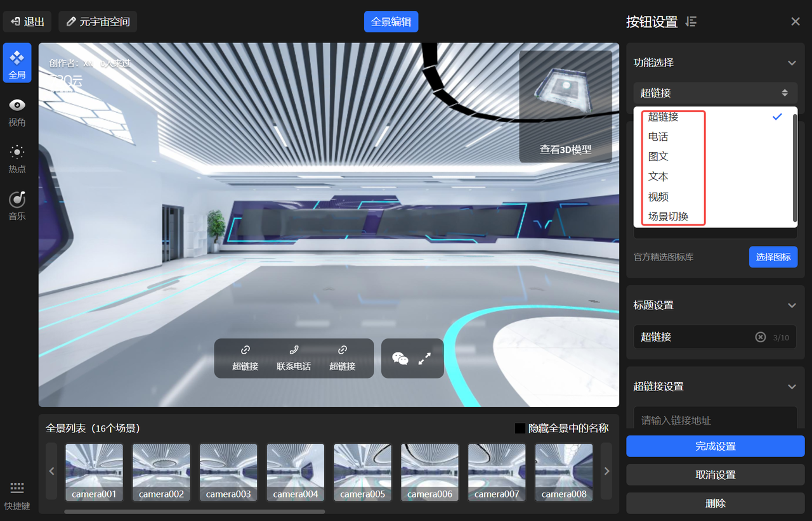Click the 完成设置 button
This screenshot has width=812, height=521.
pos(715,446)
